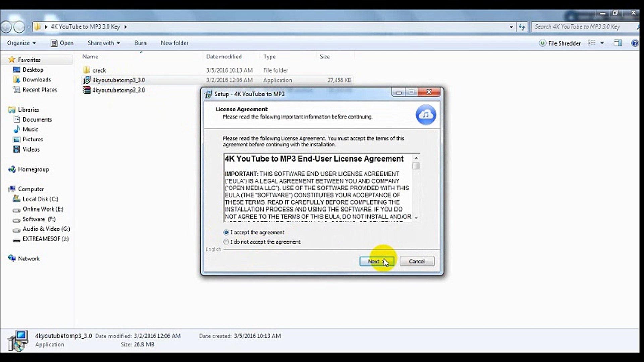Screen dimensions: 644x362
Task: Click license text scrollbar up arrow
Action: 416,158
